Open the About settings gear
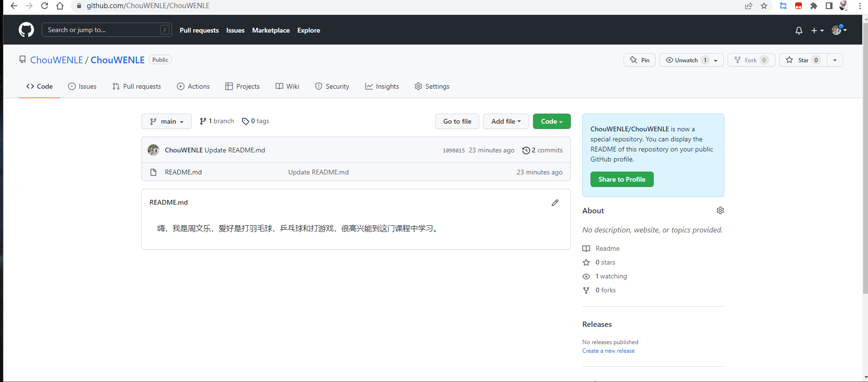 point(720,210)
